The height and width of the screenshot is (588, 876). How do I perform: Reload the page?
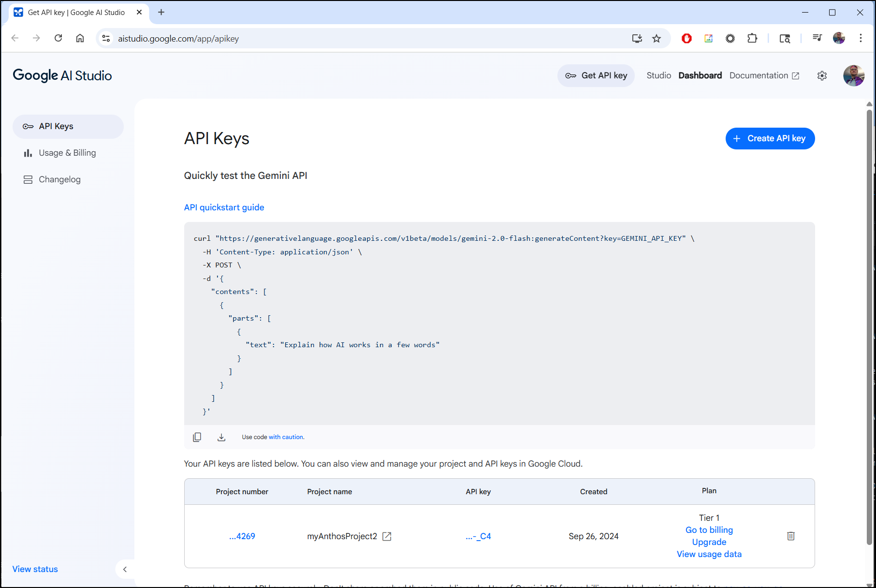click(58, 38)
